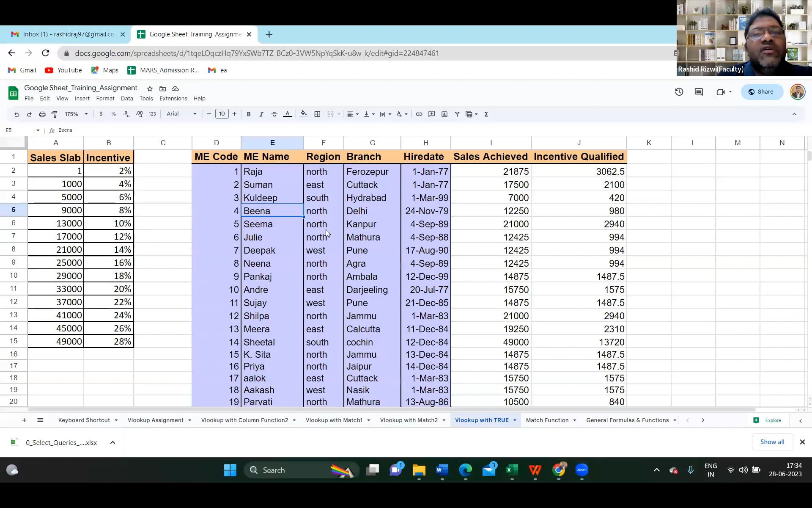Select the Paint format tool
812x508 pixels.
55,114
